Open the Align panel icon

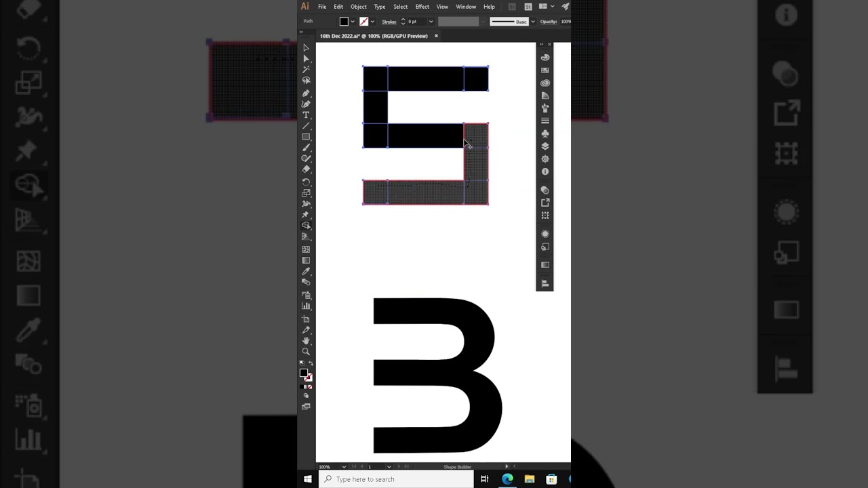[545, 284]
